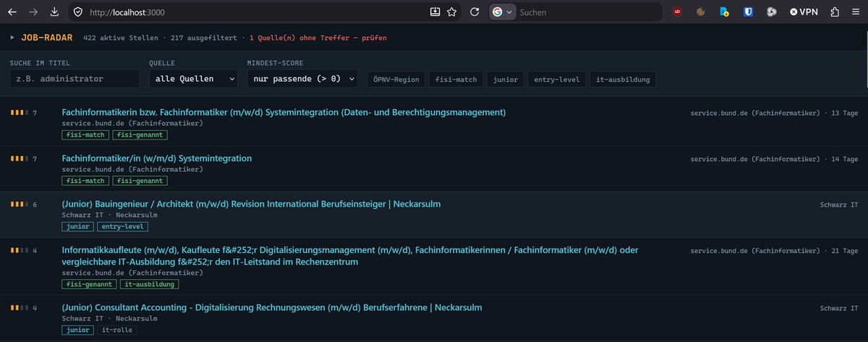868x342 pixels.
Task: Click the triangle icon before JOB-RADAR
Action: 12,37
